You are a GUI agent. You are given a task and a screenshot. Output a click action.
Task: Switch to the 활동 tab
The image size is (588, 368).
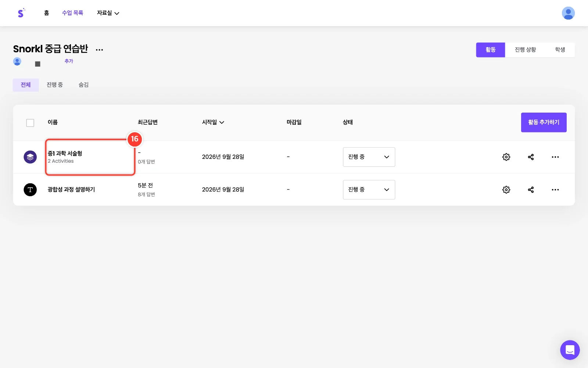click(x=491, y=50)
